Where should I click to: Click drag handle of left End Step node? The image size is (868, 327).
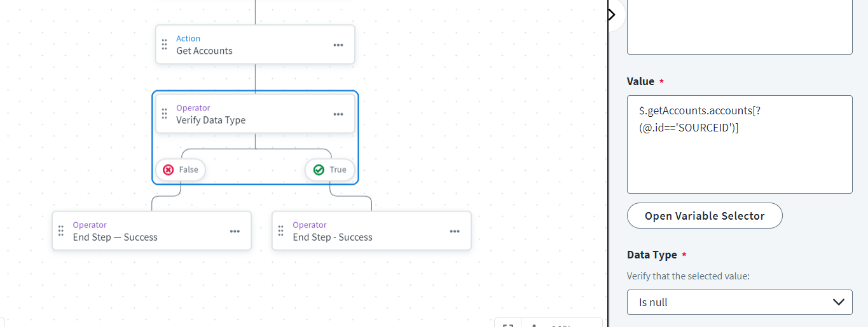click(61, 230)
